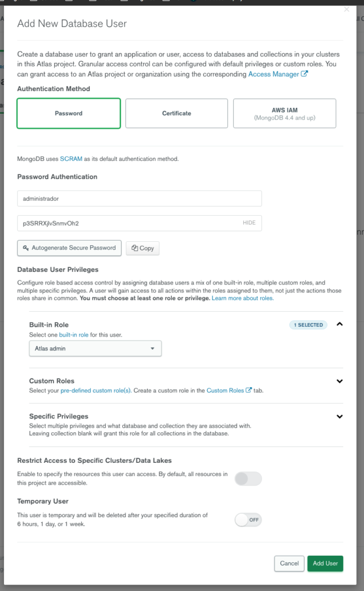
Task: Select the Password authentication method
Action: 69,113
